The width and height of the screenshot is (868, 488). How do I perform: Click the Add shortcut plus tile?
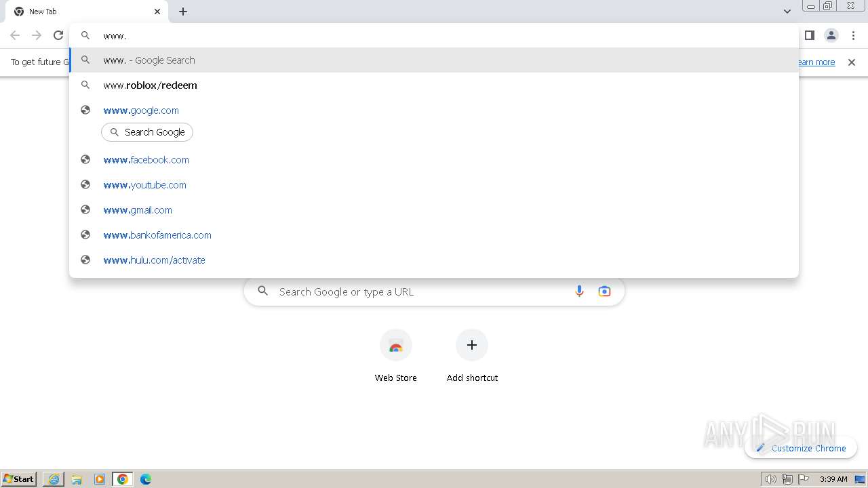[x=472, y=356]
